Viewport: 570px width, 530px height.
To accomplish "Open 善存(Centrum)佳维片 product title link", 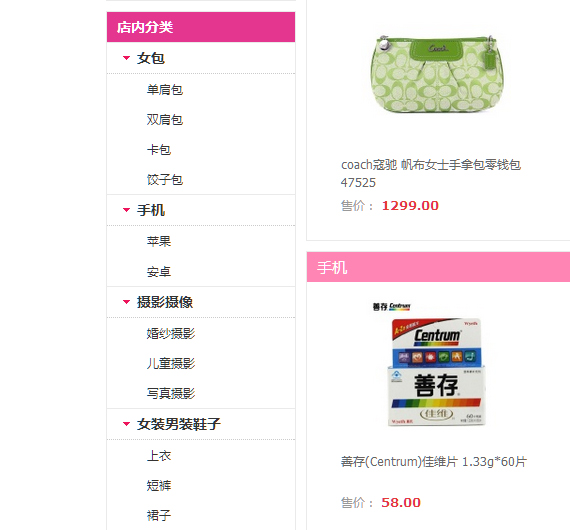I will tap(434, 462).
